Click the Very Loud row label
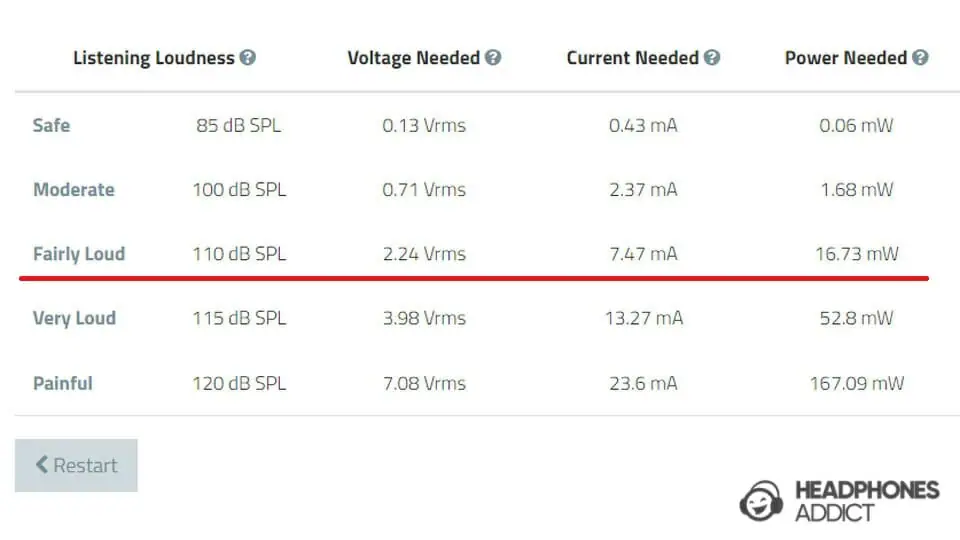960x540 pixels. click(x=74, y=318)
